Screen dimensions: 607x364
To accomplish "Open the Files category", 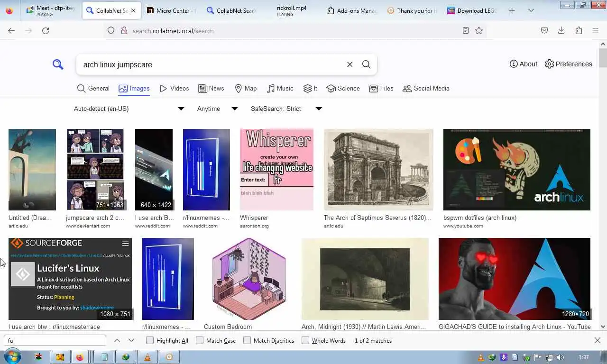I will (381, 89).
